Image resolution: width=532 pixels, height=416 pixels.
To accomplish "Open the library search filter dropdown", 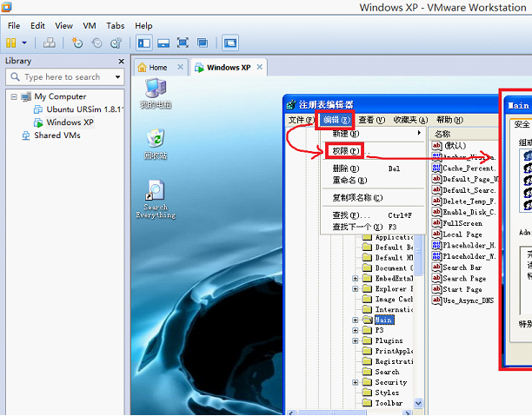I will pos(118,76).
